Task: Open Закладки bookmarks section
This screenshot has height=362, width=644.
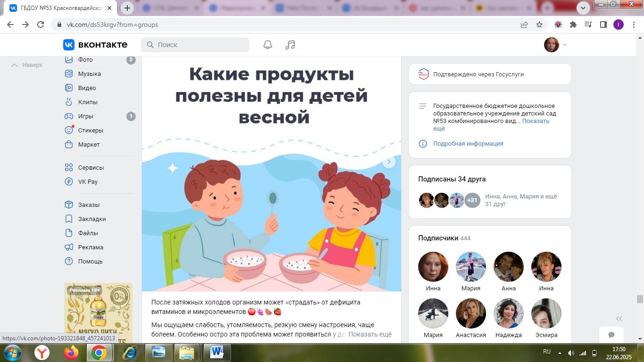Action: point(91,219)
